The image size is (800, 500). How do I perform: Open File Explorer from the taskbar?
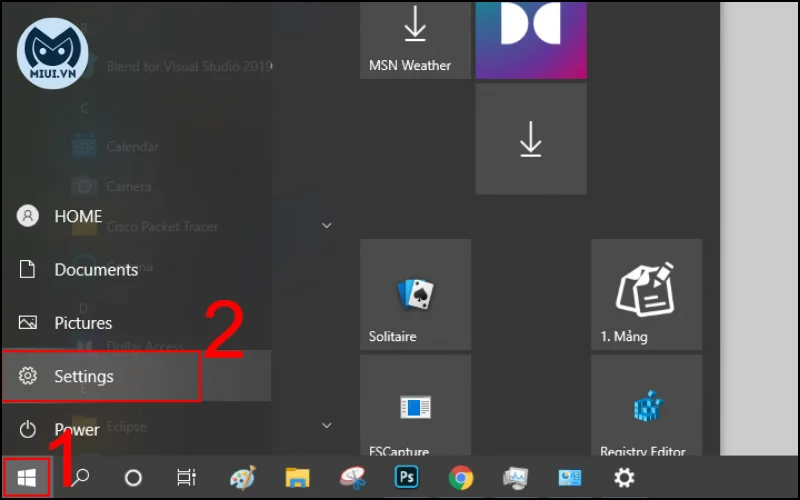pos(297,478)
